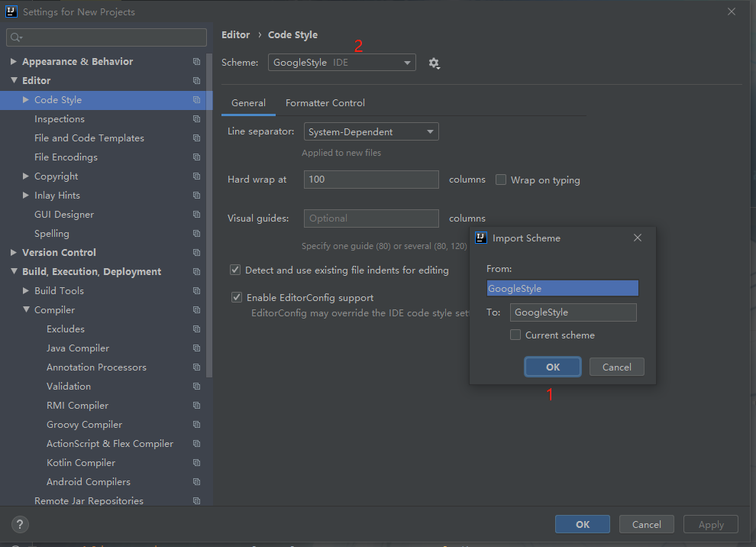The width and height of the screenshot is (756, 547).
Task: Open the Line separator dropdown
Action: 371,131
